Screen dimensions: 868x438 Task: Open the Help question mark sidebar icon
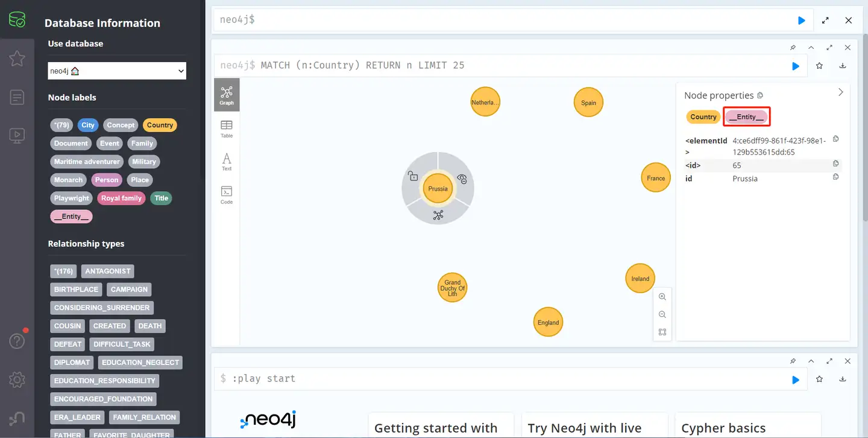coord(17,341)
